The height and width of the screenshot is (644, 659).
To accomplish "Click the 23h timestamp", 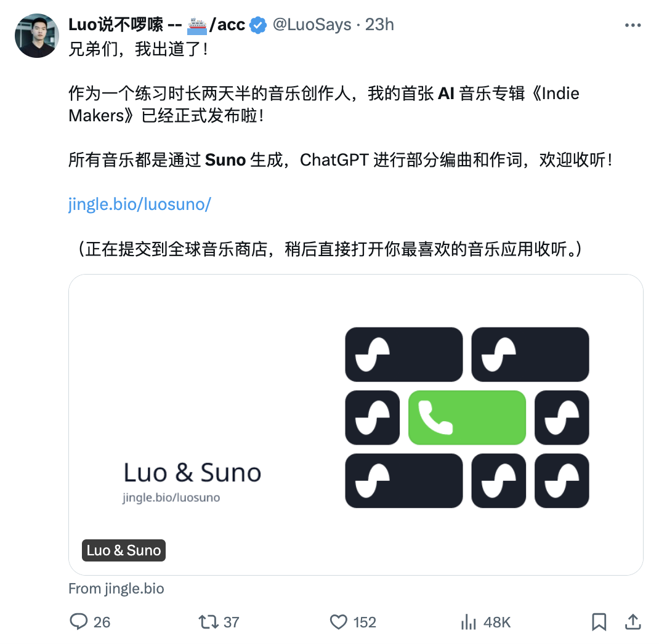I will pyautogui.click(x=379, y=25).
